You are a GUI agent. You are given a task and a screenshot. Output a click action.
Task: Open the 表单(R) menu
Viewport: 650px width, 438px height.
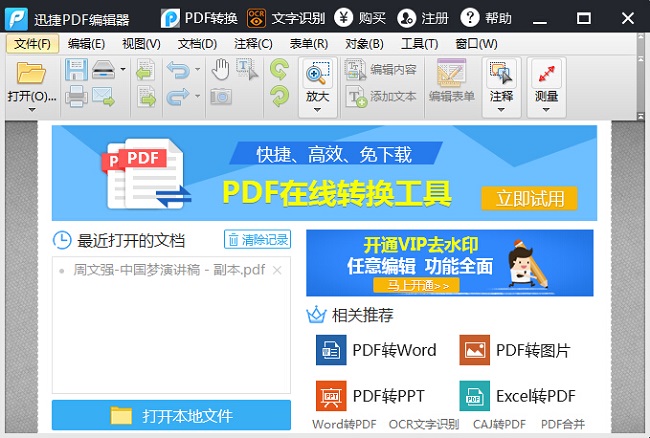(x=309, y=44)
